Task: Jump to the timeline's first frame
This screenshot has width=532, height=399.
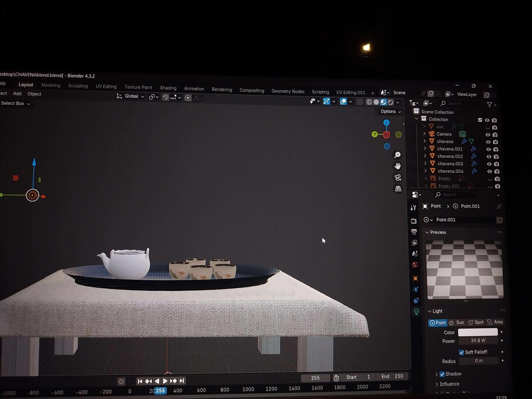Action: (140, 381)
